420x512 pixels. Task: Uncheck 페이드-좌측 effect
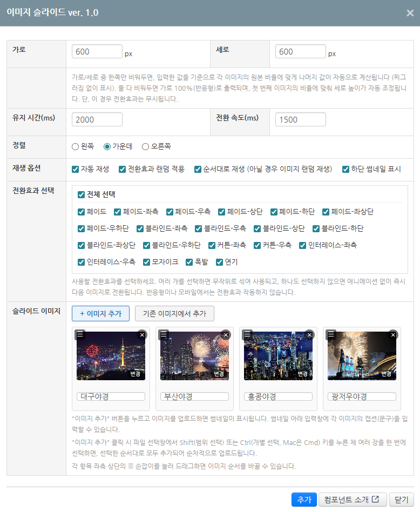(x=118, y=212)
